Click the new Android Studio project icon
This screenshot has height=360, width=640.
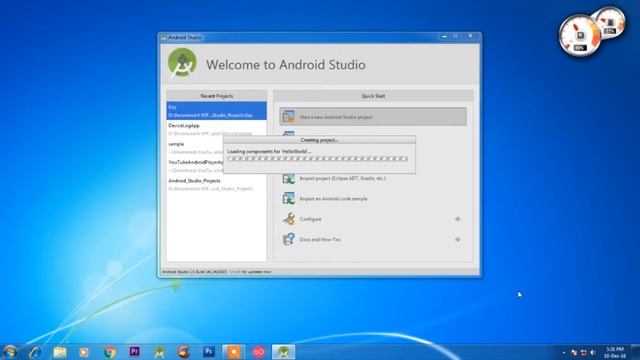point(289,117)
